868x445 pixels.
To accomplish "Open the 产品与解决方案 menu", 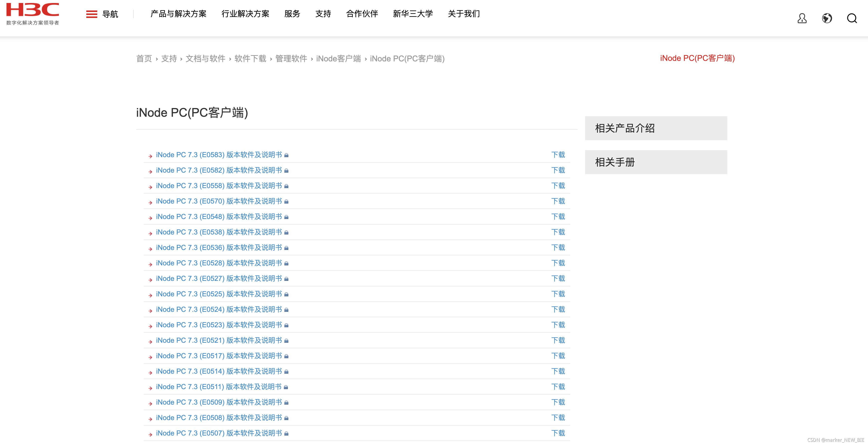I will 179,14.
